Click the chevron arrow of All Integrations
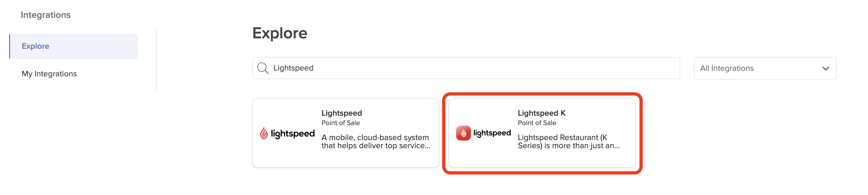This screenshot has width=868, height=195. point(825,69)
